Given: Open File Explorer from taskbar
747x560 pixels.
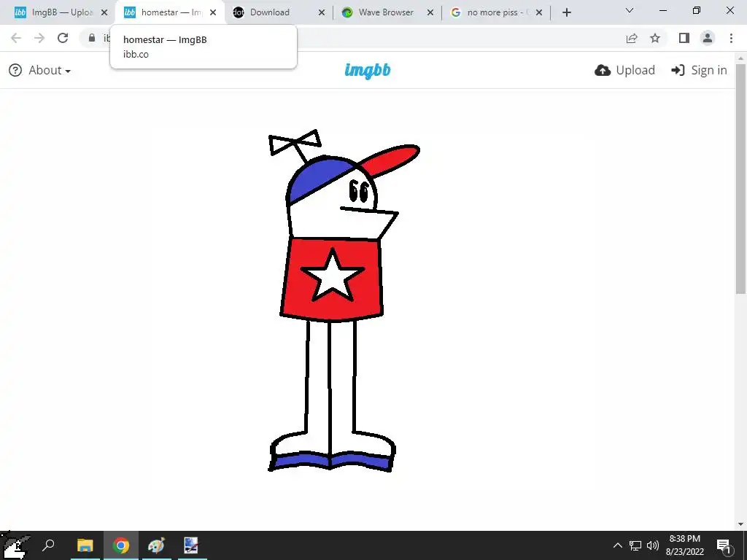Looking at the screenshot, I should pos(85,545).
